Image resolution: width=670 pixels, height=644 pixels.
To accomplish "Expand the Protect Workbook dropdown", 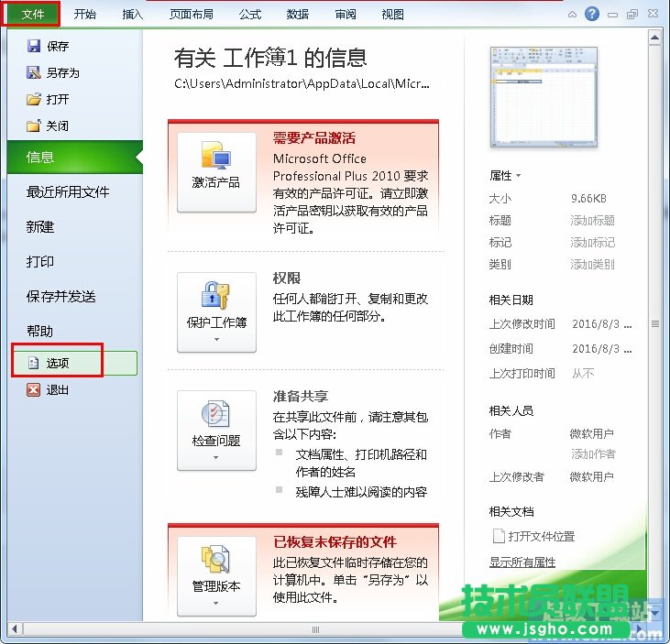I will tap(216, 311).
